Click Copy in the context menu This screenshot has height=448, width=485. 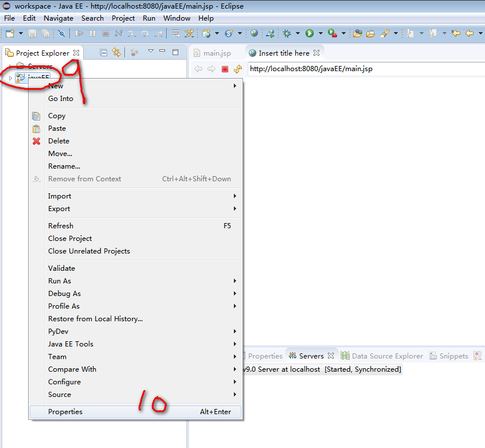[x=135, y=116]
